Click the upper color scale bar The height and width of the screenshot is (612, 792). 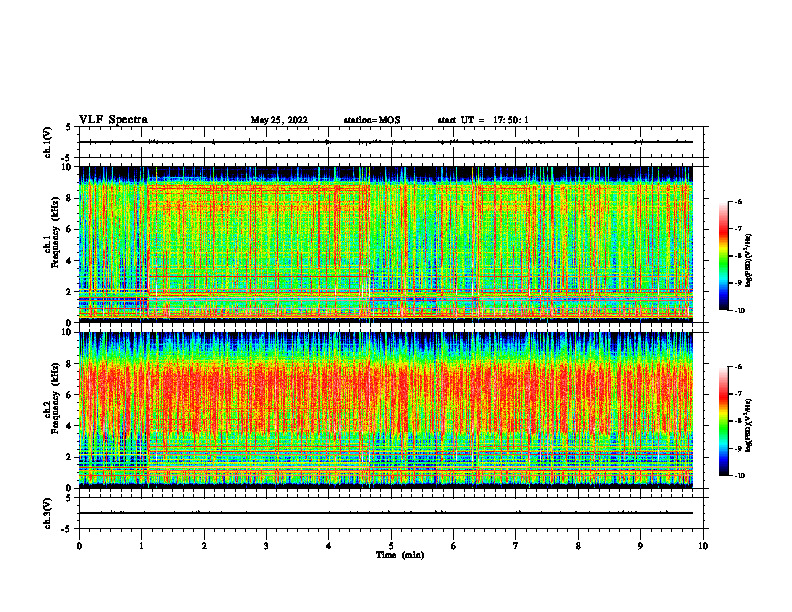click(723, 256)
